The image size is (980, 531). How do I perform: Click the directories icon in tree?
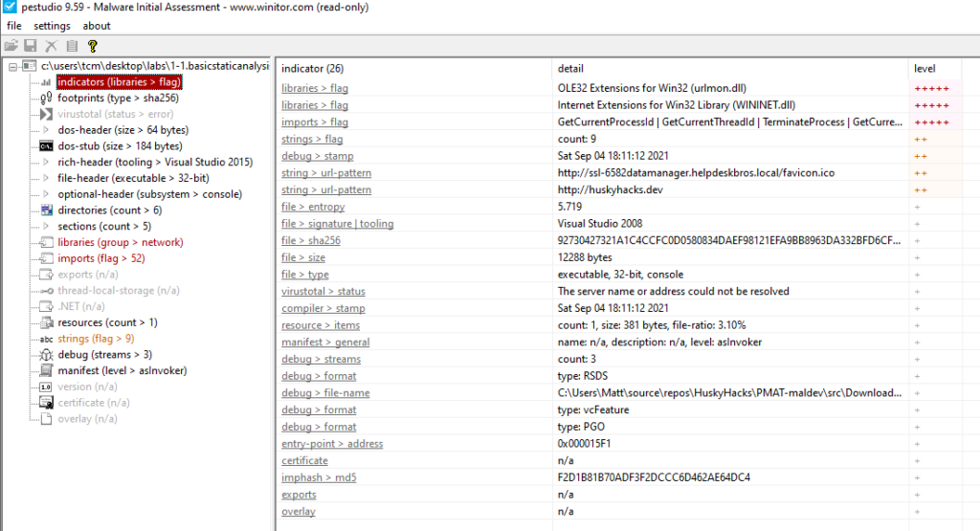(46, 210)
